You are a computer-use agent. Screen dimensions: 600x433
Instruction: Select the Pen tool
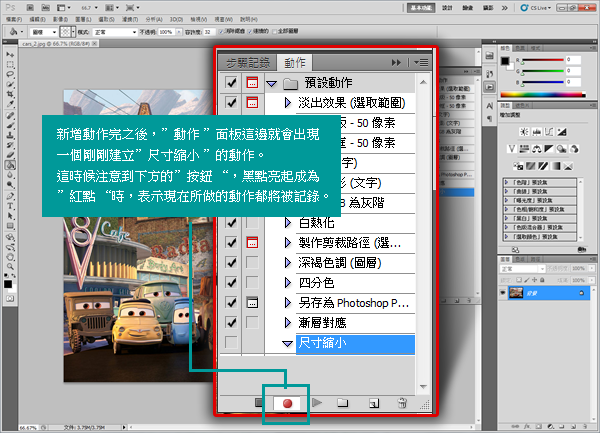pos(10,196)
